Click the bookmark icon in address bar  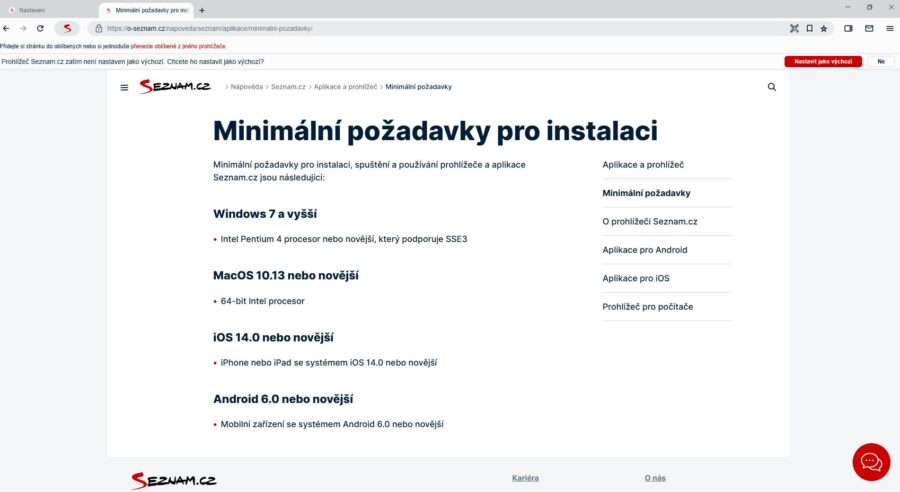(x=809, y=28)
